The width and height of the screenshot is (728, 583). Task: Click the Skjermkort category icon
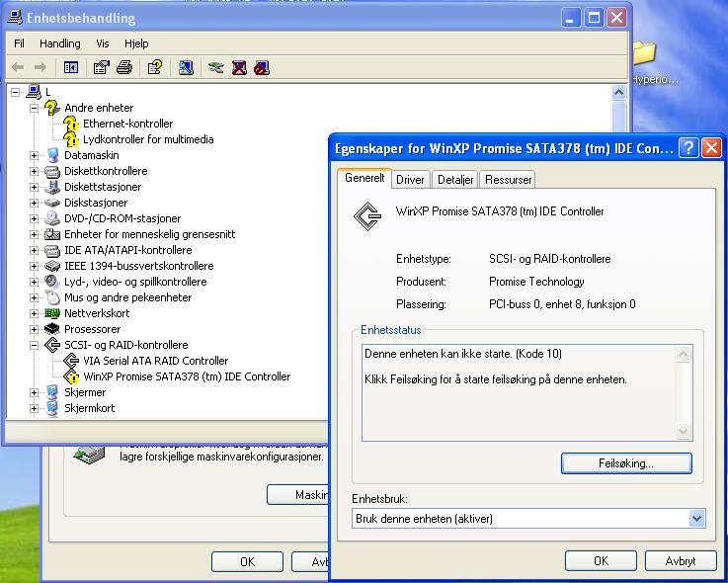[52, 408]
